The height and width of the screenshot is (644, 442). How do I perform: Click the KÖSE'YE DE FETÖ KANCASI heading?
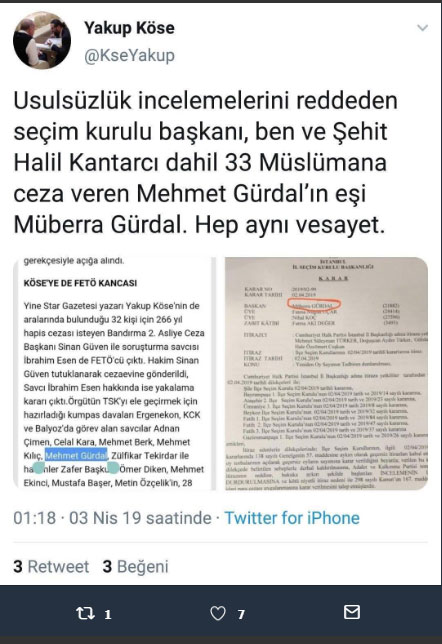(81, 283)
